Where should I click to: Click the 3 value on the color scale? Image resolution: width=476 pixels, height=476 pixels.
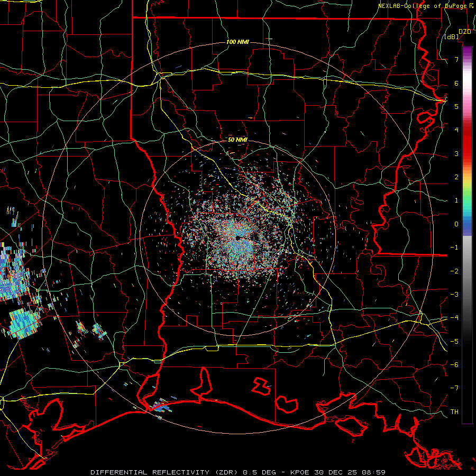[x=456, y=153]
